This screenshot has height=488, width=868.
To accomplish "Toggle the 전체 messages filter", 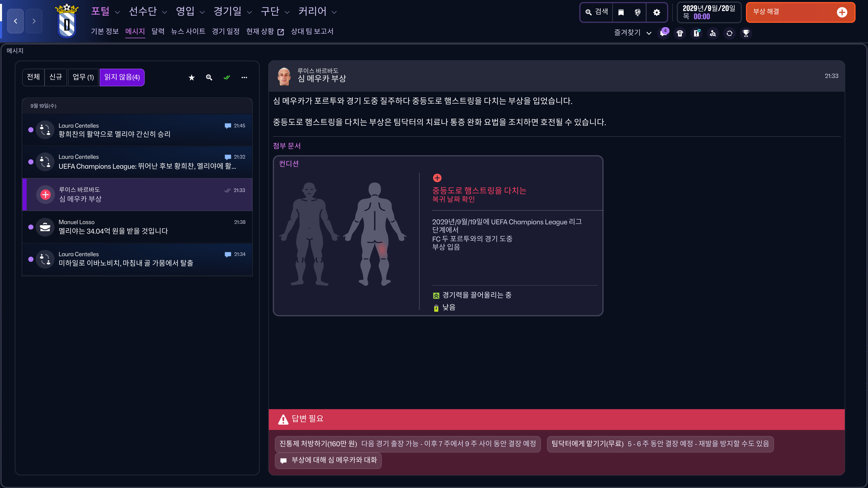I will tap(33, 77).
